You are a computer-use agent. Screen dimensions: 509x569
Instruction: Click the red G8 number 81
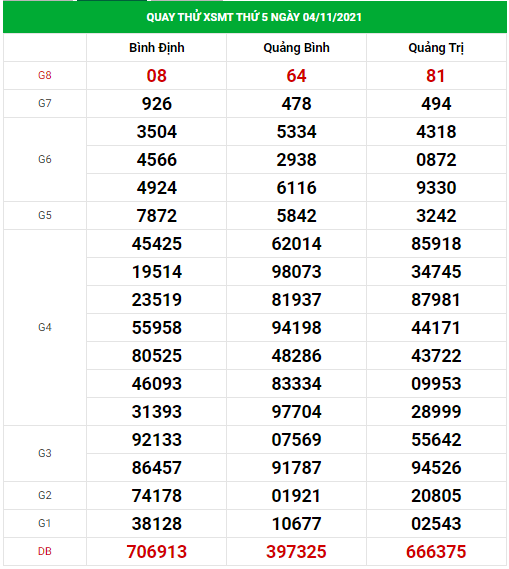point(436,76)
